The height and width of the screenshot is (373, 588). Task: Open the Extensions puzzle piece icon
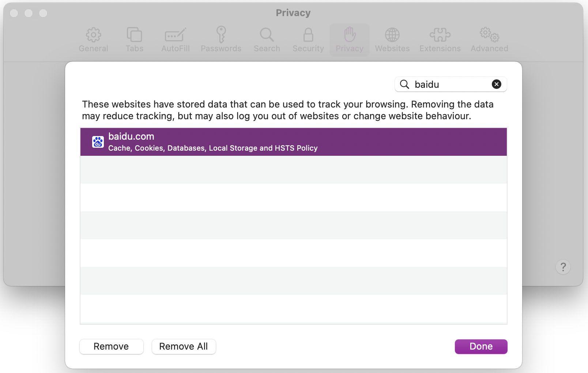pyautogui.click(x=440, y=35)
